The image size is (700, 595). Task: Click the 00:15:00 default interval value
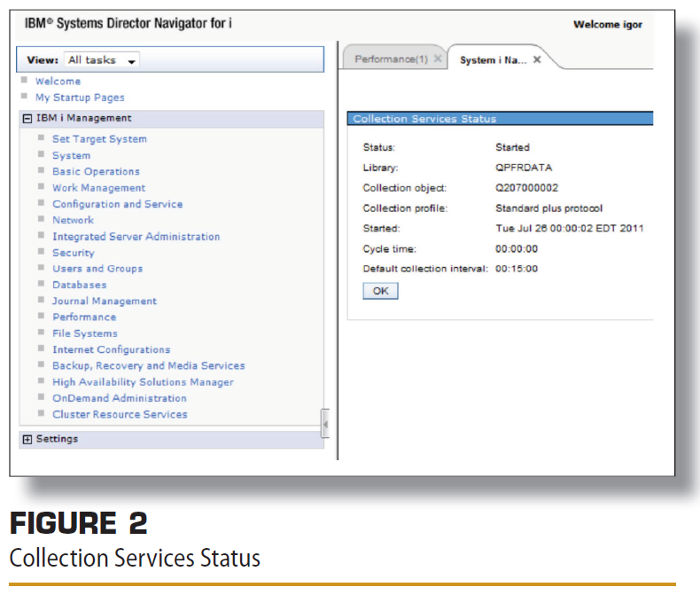pos(517,269)
